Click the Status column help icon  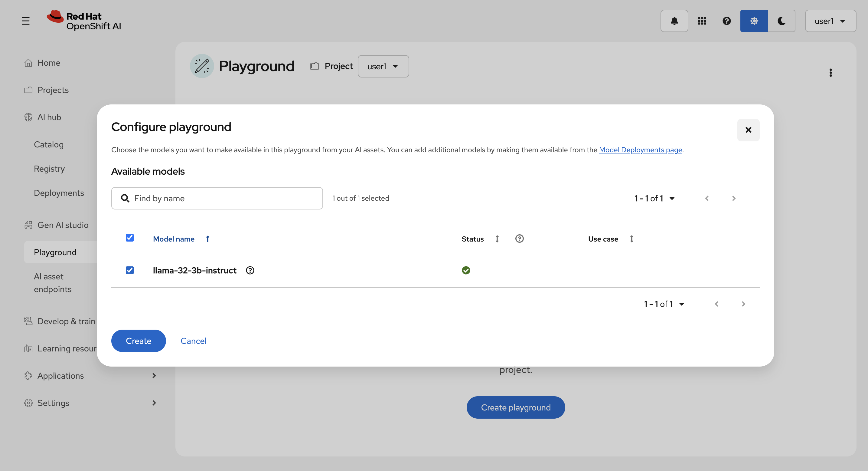pyautogui.click(x=519, y=239)
